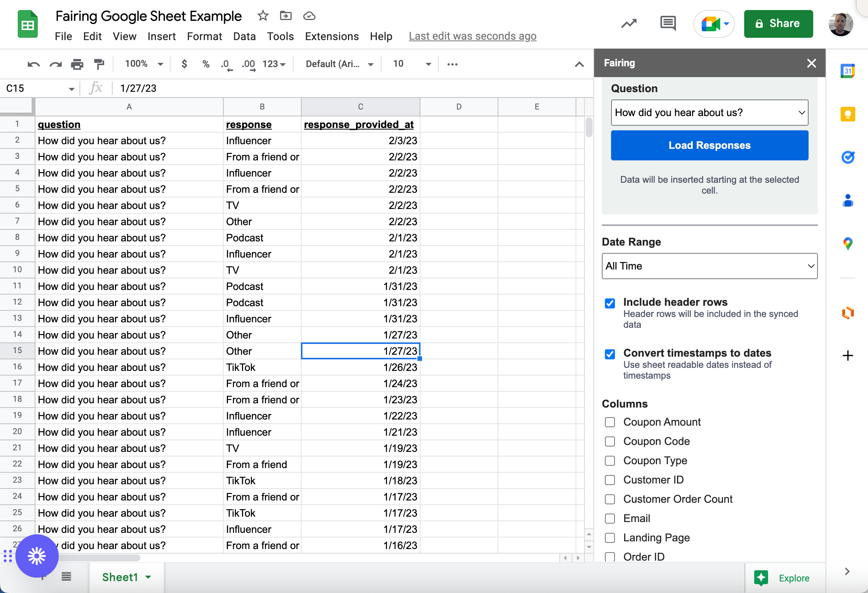The width and height of the screenshot is (868, 593).
Task: Open the Sheet1 tab menu
Action: 148,577
